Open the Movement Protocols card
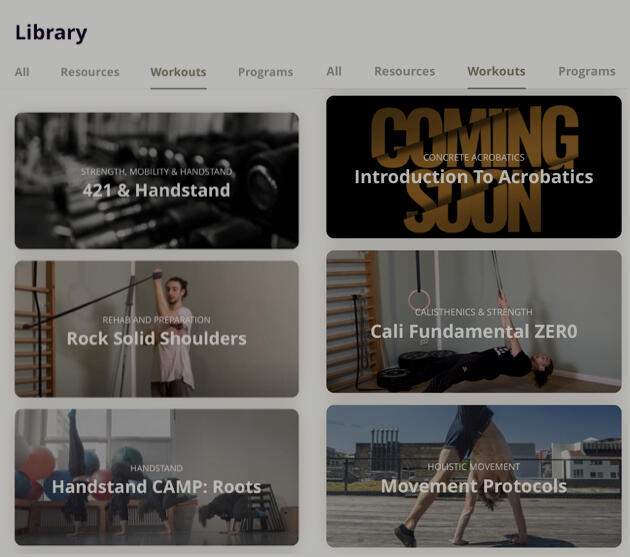630x557 pixels. 474,476
